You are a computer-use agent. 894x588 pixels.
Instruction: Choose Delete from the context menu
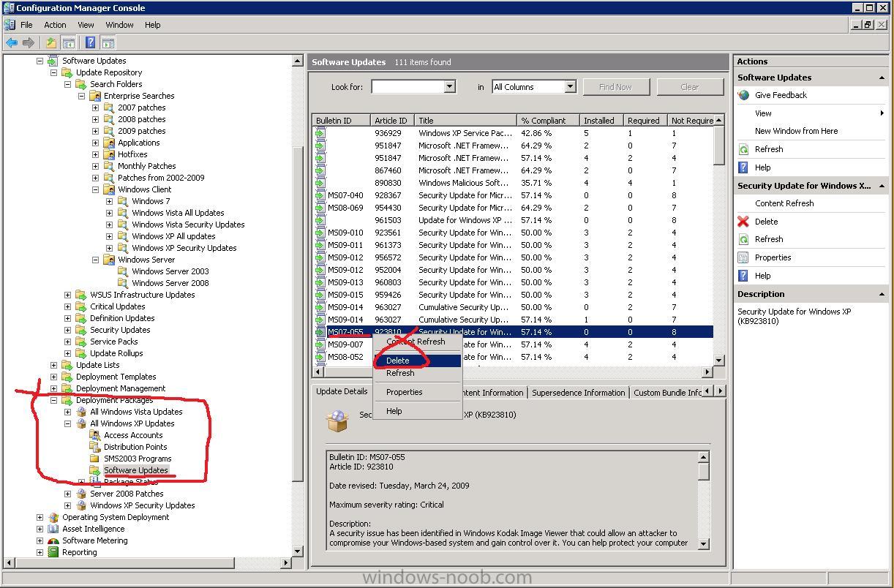(x=417, y=361)
